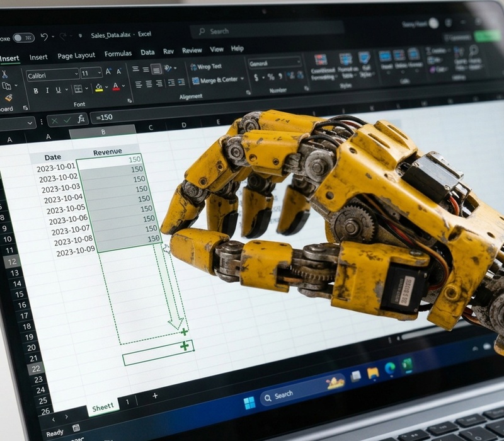Expand the font color palette arrow
The height and width of the screenshot is (441, 504).
(123, 86)
